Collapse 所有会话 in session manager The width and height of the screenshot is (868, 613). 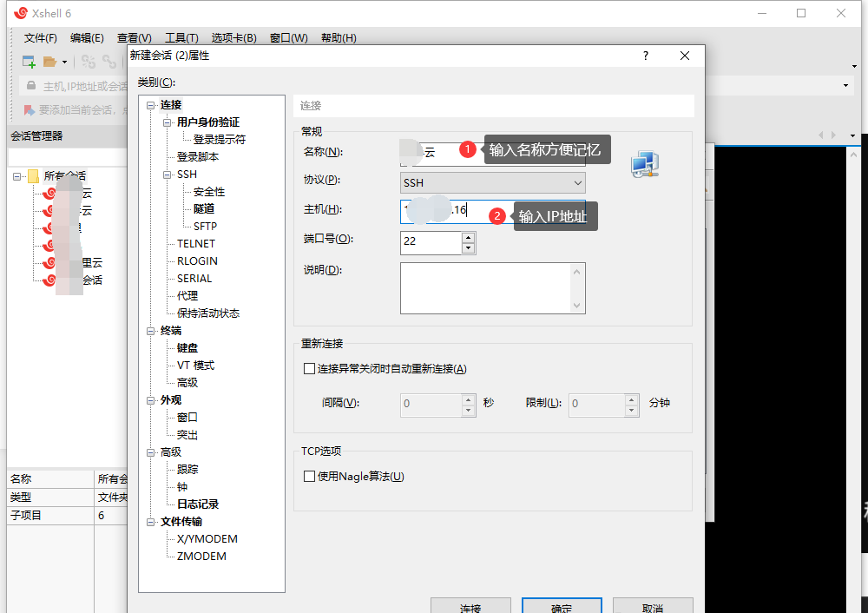16,176
